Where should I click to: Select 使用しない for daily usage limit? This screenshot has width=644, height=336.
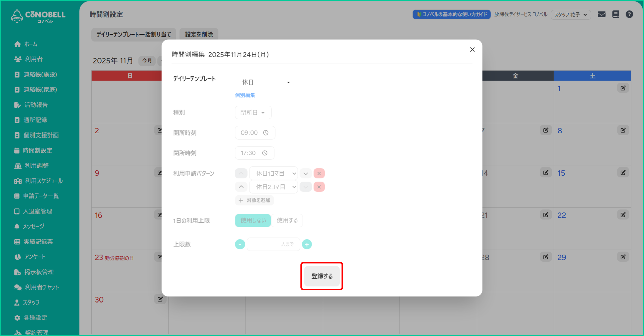coord(253,220)
